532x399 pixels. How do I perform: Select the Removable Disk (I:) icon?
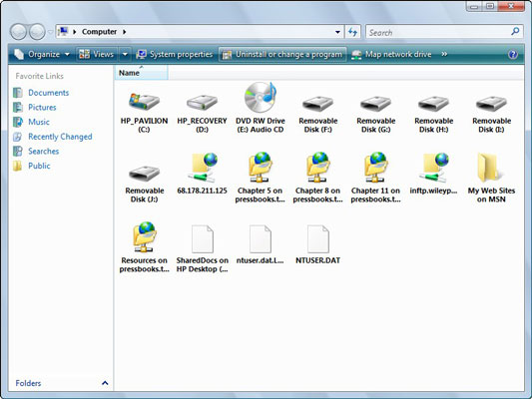(x=491, y=103)
